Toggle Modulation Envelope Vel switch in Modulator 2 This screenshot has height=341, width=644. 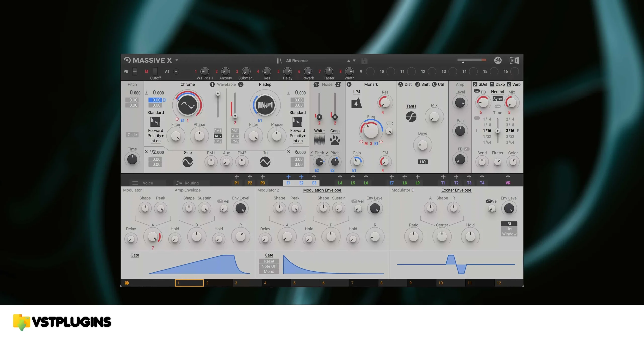[354, 201]
